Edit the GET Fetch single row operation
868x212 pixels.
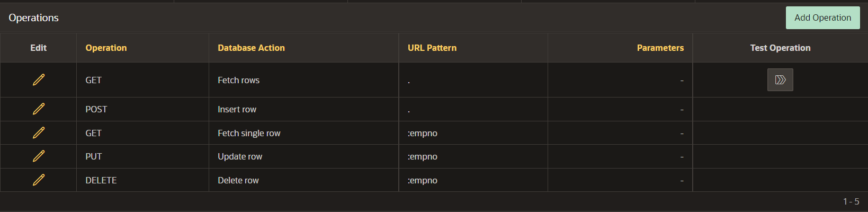click(39, 132)
